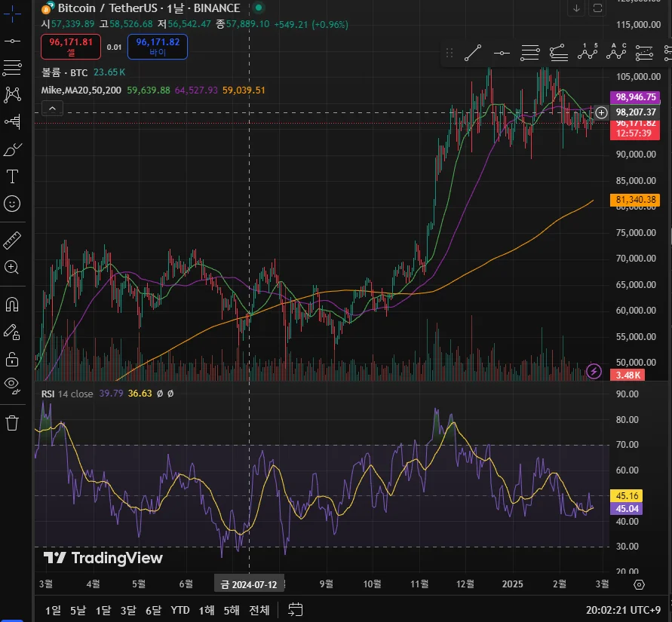Toggle hide all drawings eye icon

click(12, 386)
